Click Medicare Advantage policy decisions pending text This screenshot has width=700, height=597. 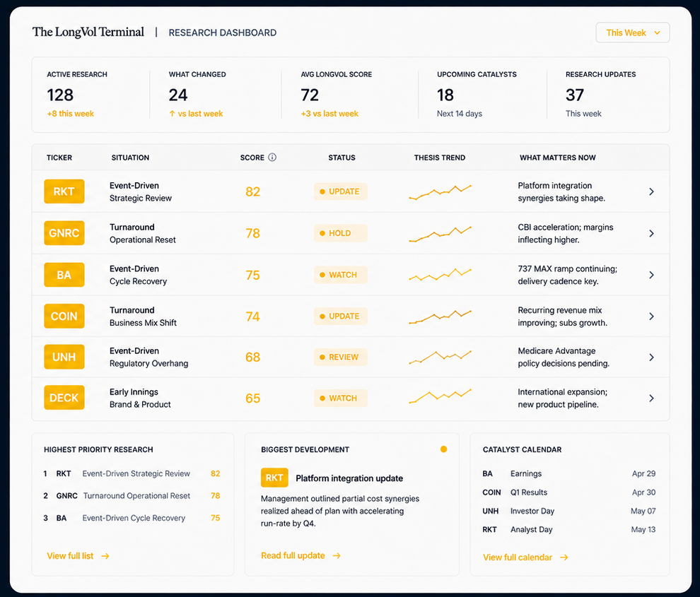(x=564, y=357)
